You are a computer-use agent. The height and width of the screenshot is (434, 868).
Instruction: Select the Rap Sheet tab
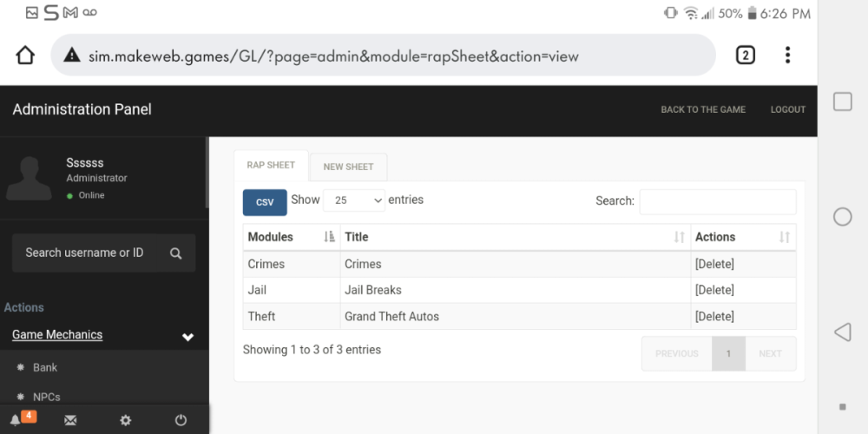271,165
